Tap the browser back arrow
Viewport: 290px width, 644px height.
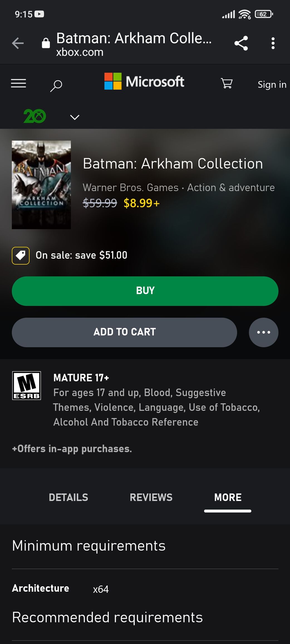pos(18,43)
